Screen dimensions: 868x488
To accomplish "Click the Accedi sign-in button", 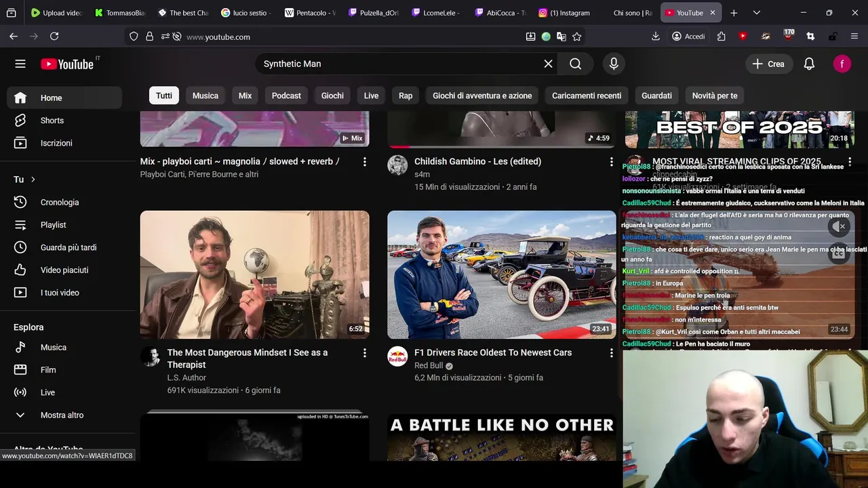I will 688,37.
